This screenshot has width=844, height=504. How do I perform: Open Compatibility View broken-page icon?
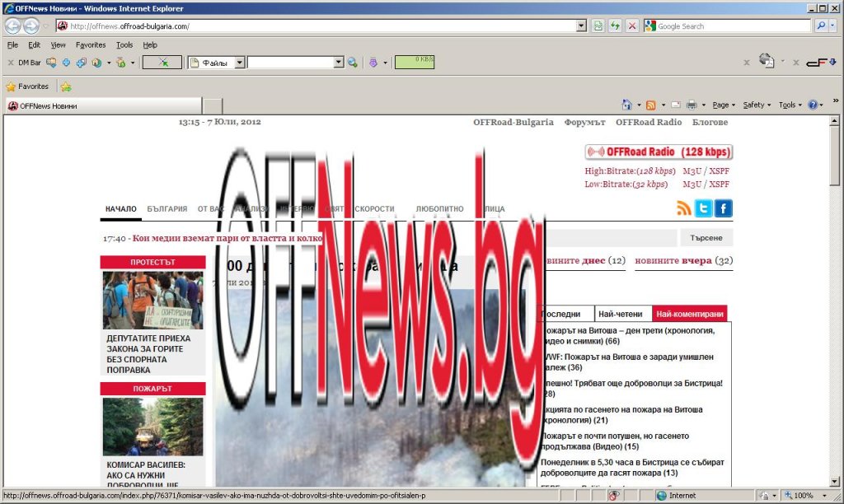[598, 26]
